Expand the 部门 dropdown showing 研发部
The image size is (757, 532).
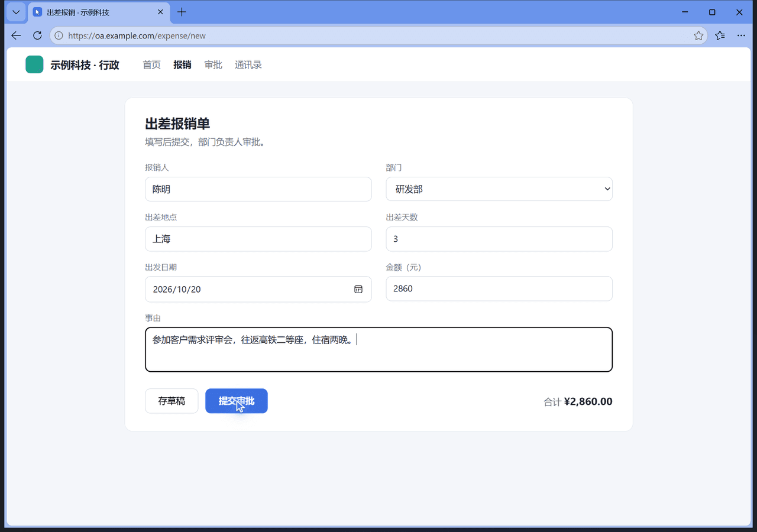(x=499, y=189)
